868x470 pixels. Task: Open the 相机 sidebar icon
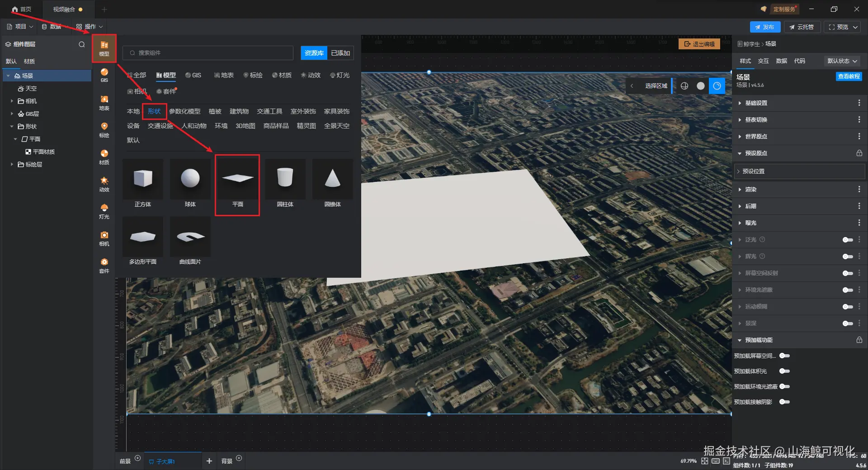click(x=104, y=238)
